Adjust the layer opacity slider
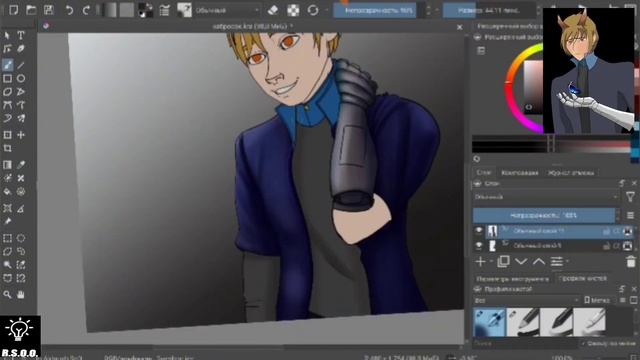The image size is (640, 360). pos(544,215)
